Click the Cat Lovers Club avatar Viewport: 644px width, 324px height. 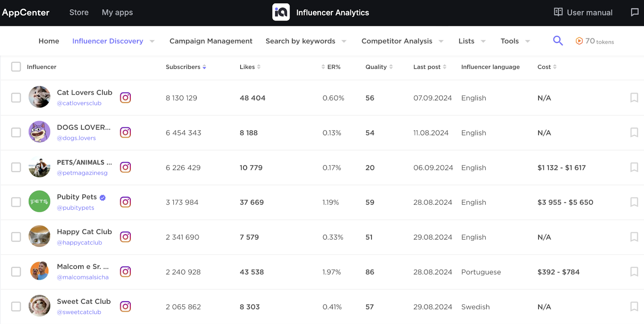point(39,97)
